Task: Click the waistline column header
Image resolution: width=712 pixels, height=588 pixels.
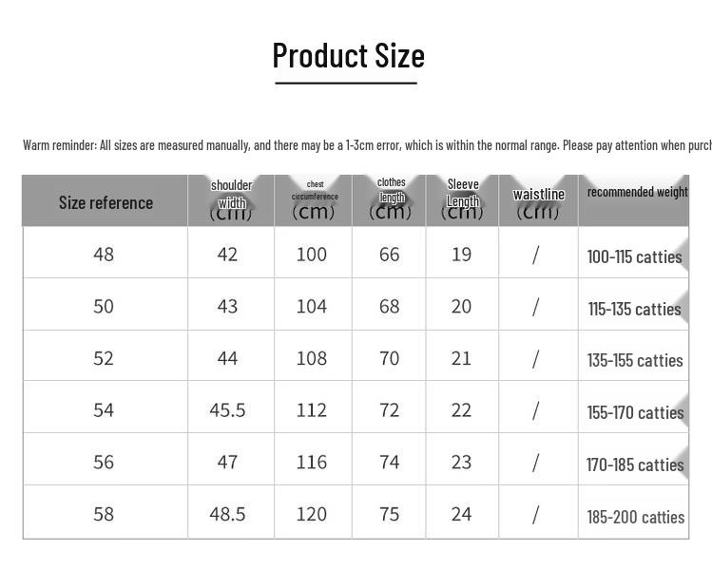Action: (x=538, y=199)
